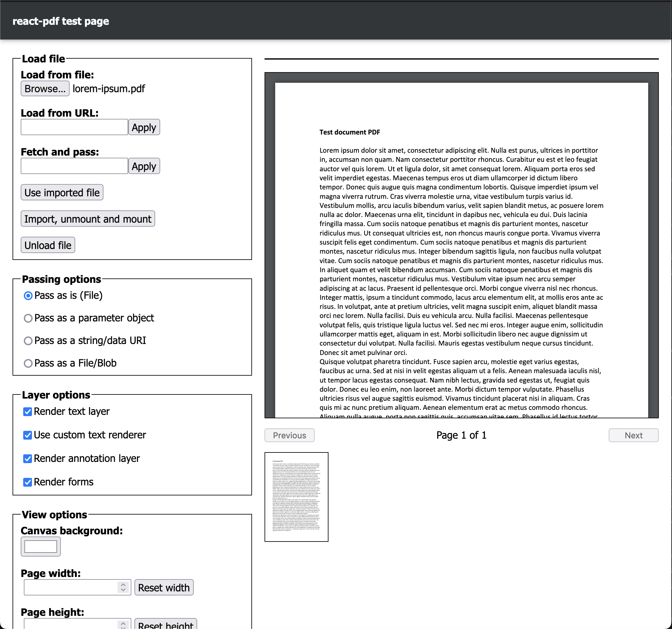
Task: Click the Page width stepper control
Action: click(124, 587)
